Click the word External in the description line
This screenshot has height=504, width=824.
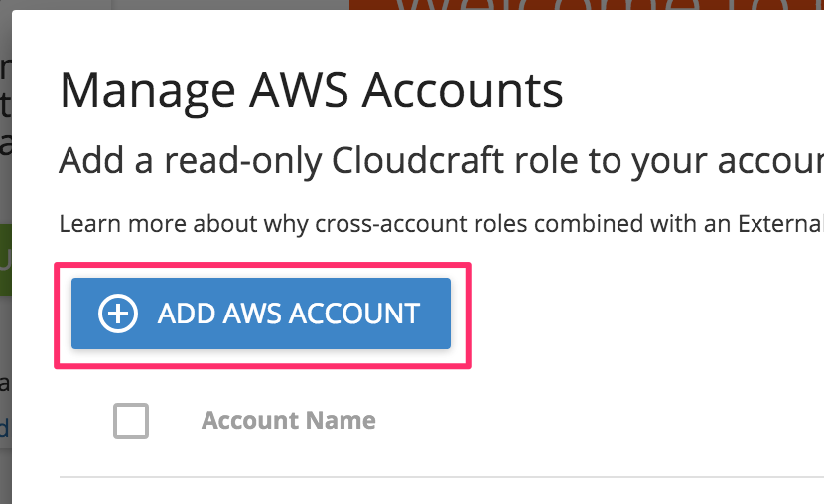point(781,224)
